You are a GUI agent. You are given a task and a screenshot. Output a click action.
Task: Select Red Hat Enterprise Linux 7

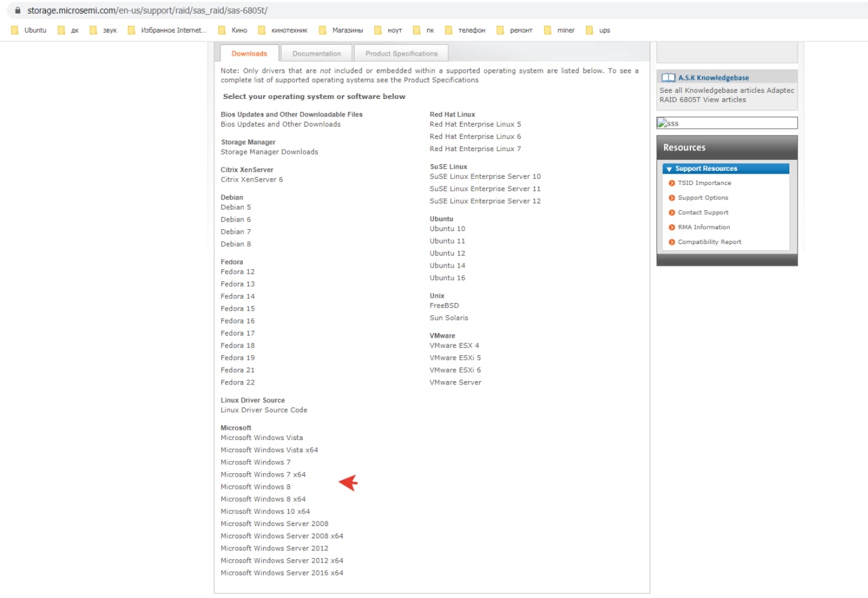475,149
